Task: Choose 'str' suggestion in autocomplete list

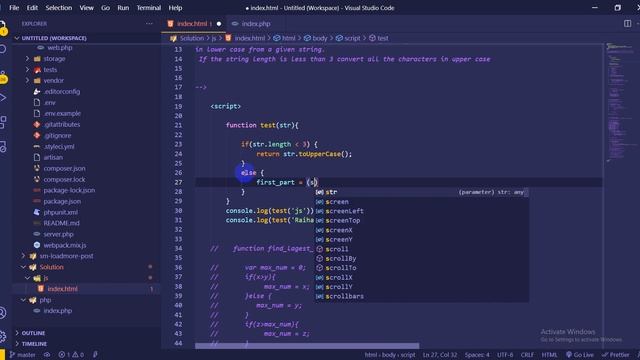Action: [421, 192]
